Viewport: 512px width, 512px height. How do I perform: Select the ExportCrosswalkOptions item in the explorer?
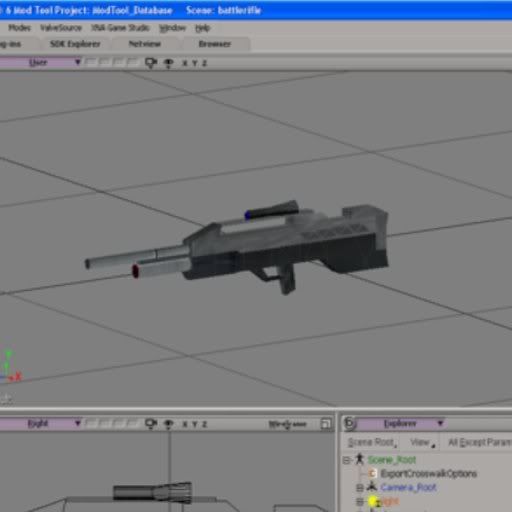[428, 473]
